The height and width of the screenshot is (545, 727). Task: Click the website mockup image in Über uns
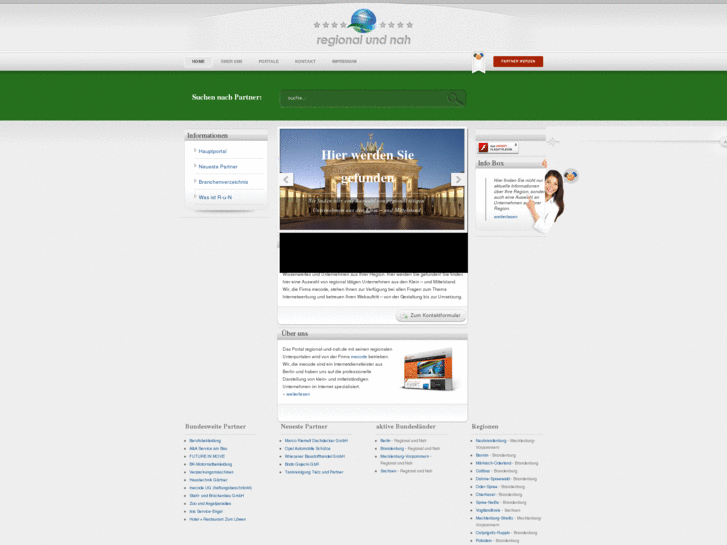point(429,370)
